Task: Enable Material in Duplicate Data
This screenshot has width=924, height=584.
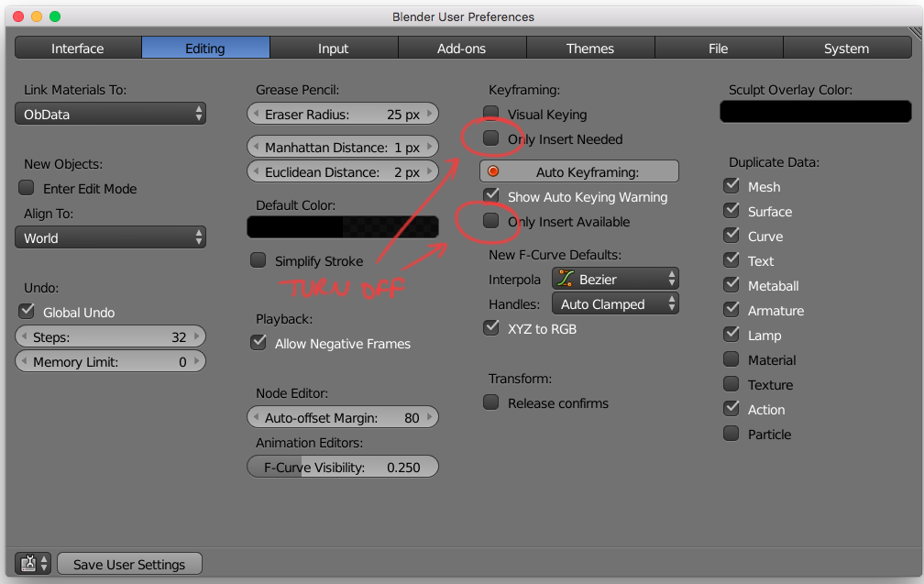Action: pos(731,359)
